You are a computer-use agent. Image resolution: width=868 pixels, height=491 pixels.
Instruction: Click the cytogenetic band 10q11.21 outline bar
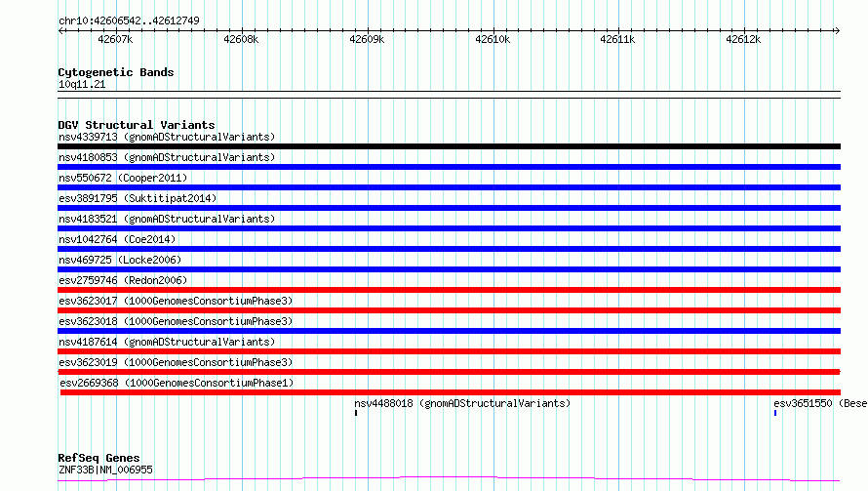click(449, 95)
